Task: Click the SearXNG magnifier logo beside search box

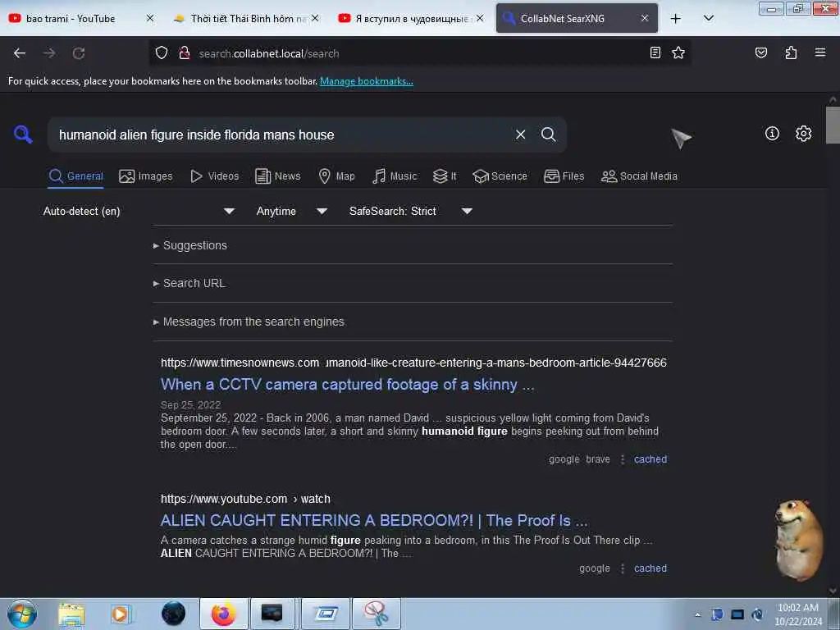Action: tap(23, 135)
